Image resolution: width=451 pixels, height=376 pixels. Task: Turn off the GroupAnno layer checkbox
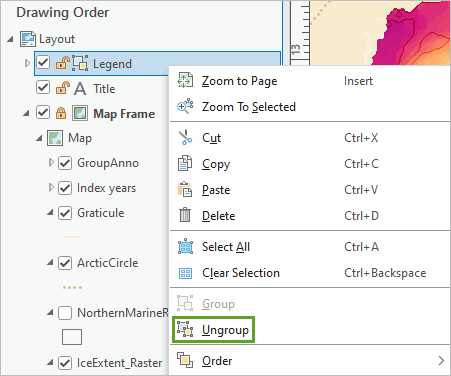pyautogui.click(x=65, y=163)
